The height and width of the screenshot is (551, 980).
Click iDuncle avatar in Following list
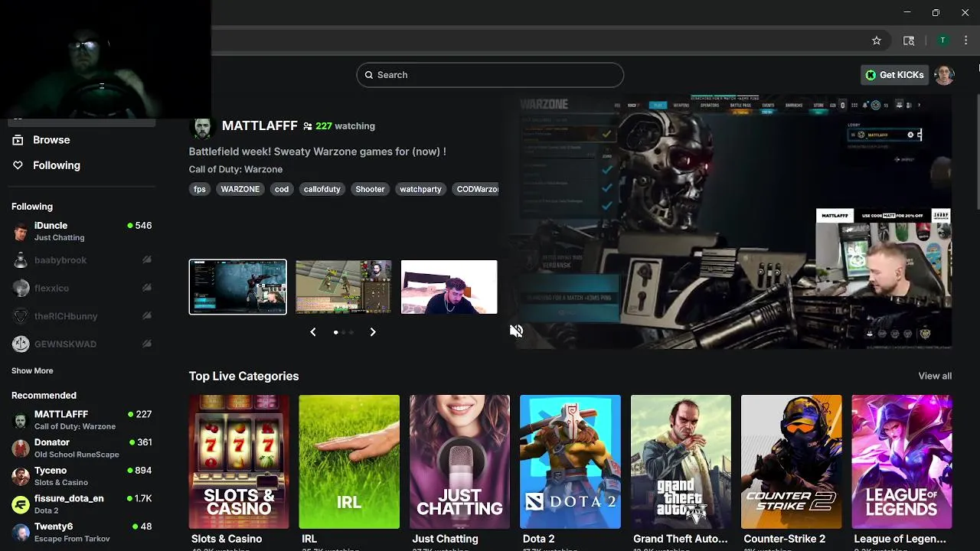[21, 232]
